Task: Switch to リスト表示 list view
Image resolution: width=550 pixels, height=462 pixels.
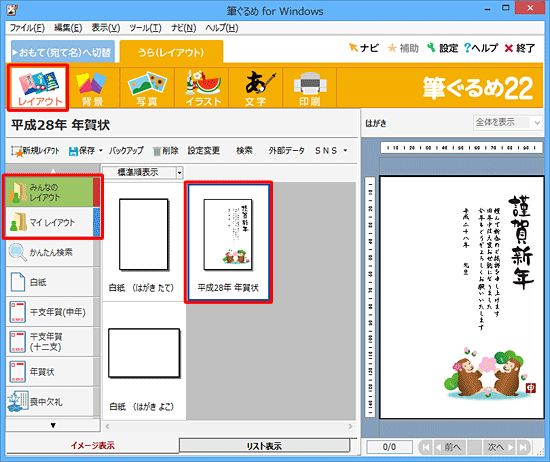Action: [264, 446]
